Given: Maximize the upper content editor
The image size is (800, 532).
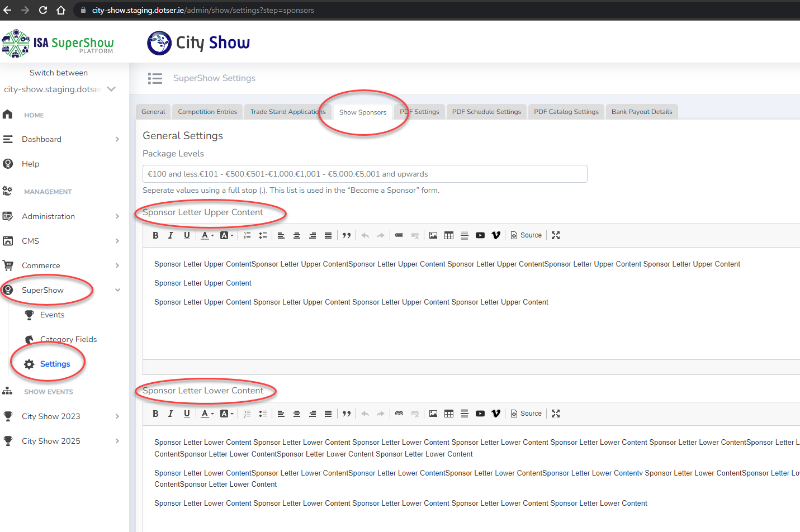Looking at the screenshot, I should coord(556,235).
